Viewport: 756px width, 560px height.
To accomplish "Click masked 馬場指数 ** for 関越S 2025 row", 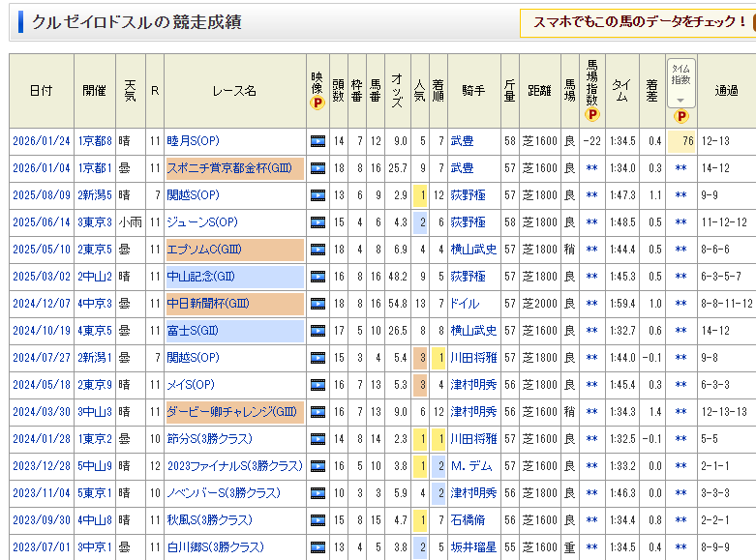I will (592, 195).
